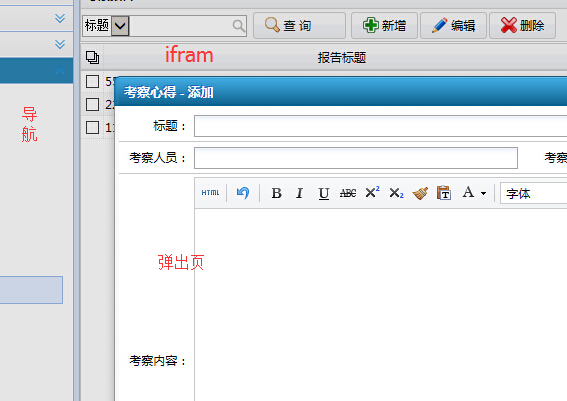
Task: Expand the second sidebar section chevron
Action: click(x=60, y=44)
